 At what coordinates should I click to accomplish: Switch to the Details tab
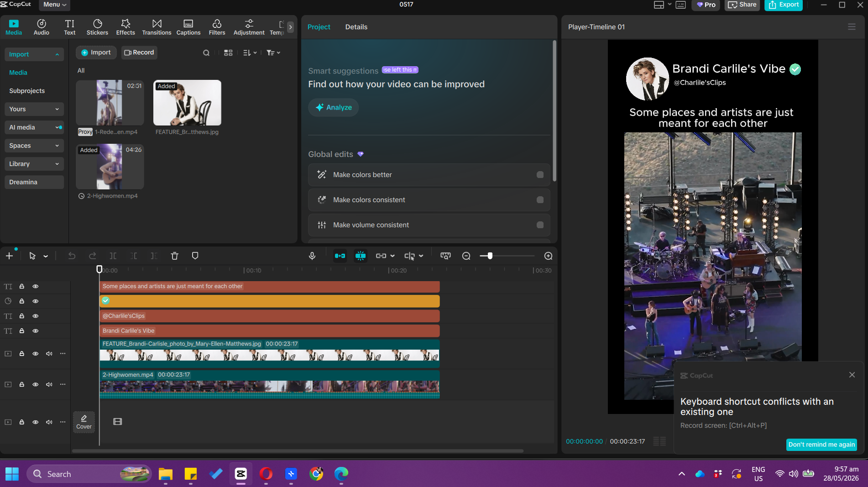(356, 27)
